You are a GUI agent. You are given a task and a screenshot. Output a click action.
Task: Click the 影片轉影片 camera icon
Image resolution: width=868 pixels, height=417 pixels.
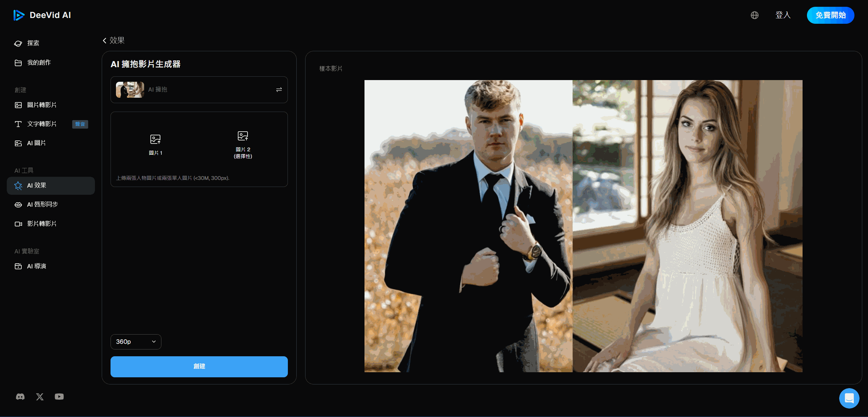18,224
